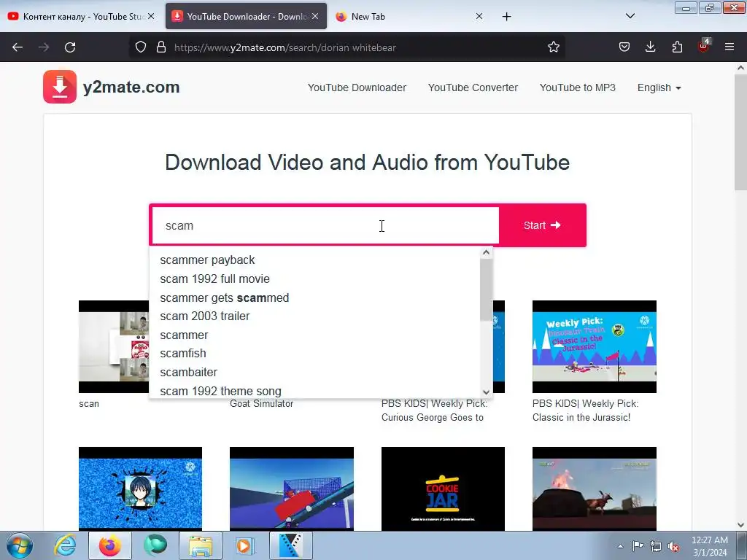Select suggestion scammer gets scammed
The image size is (747, 560).
pos(314,297)
